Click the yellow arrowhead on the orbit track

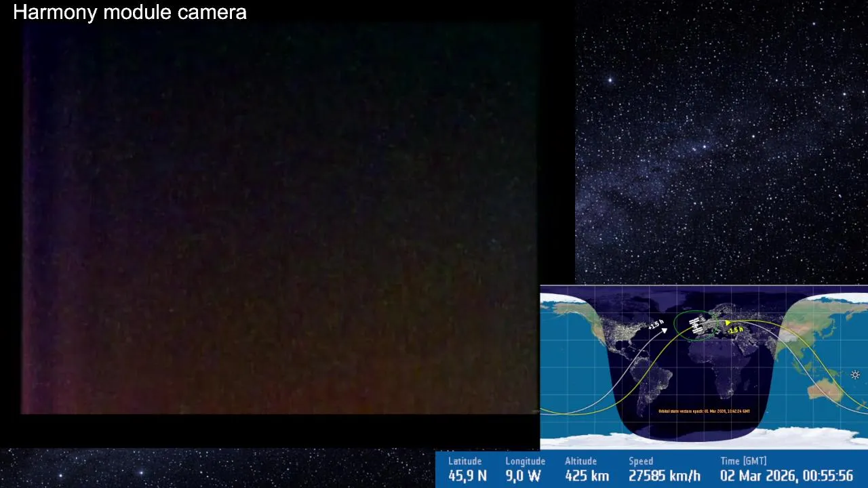coord(728,323)
